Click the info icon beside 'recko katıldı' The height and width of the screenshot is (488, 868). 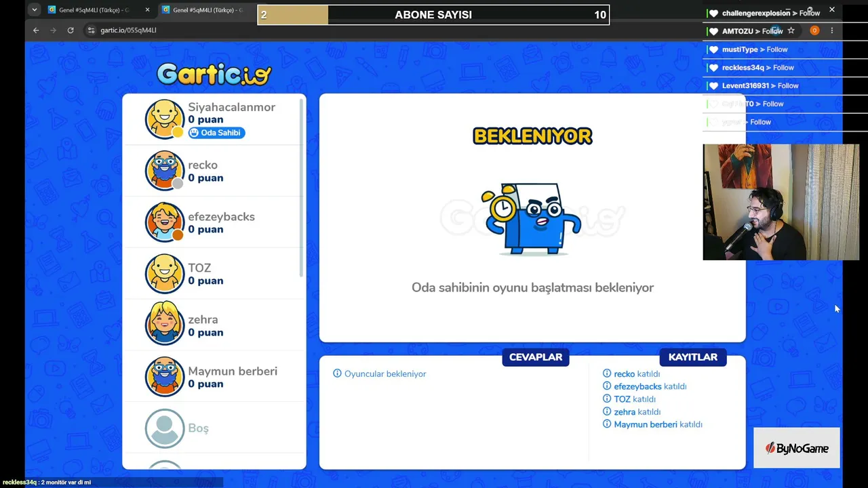tap(607, 373)
